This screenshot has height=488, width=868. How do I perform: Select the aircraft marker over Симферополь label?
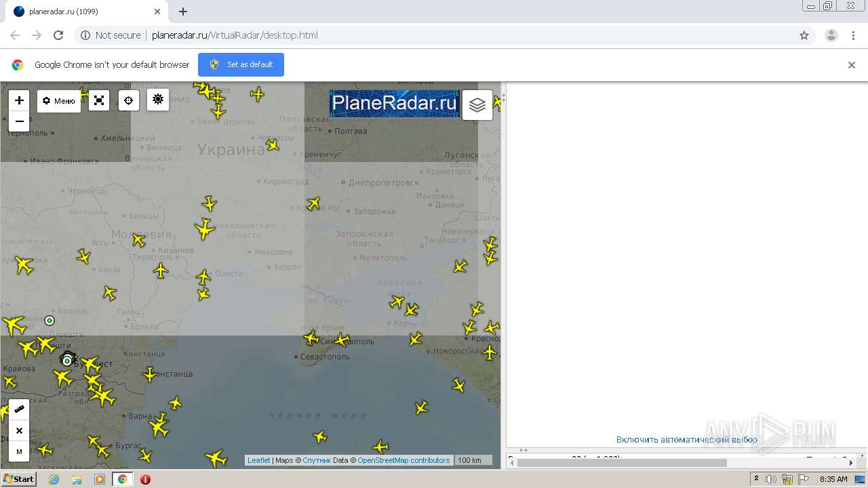point(342,340)
